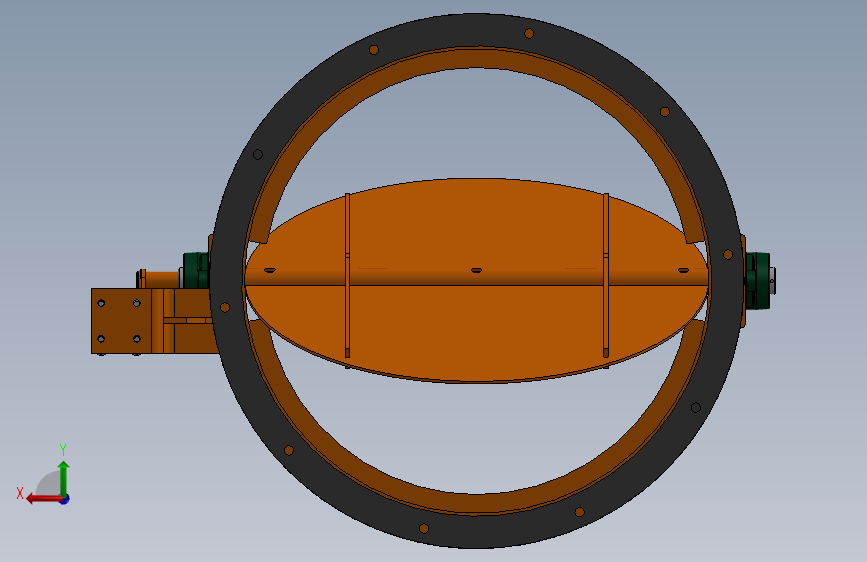The image size is (867, 562).
Task: Select the green bearing housing on right side
Action: point(758,280)
